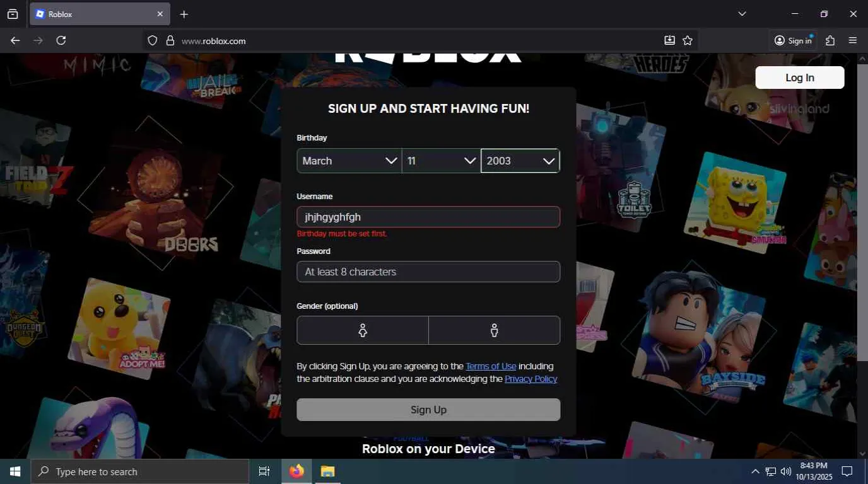Select the male gender icon

(495, 330)
